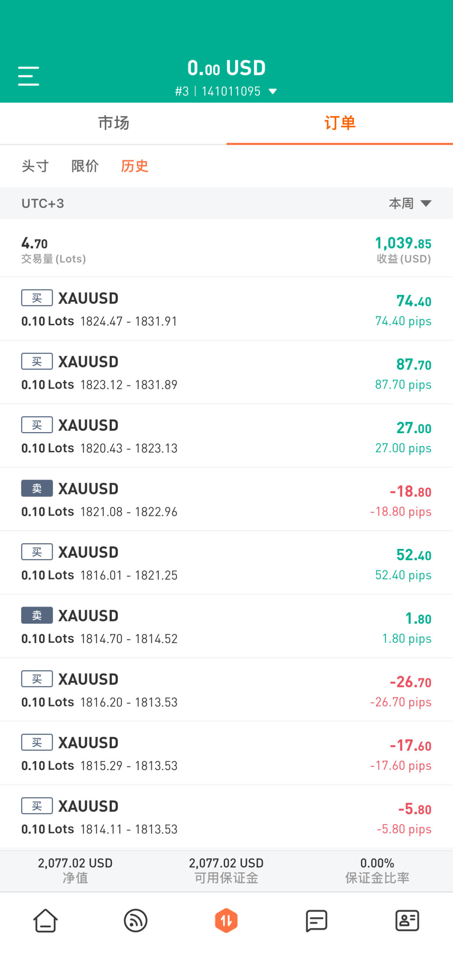Open the account profile card icon
The width and height of the screenshot is (453, 980).
pyautogui.click(x=407, y=921)
